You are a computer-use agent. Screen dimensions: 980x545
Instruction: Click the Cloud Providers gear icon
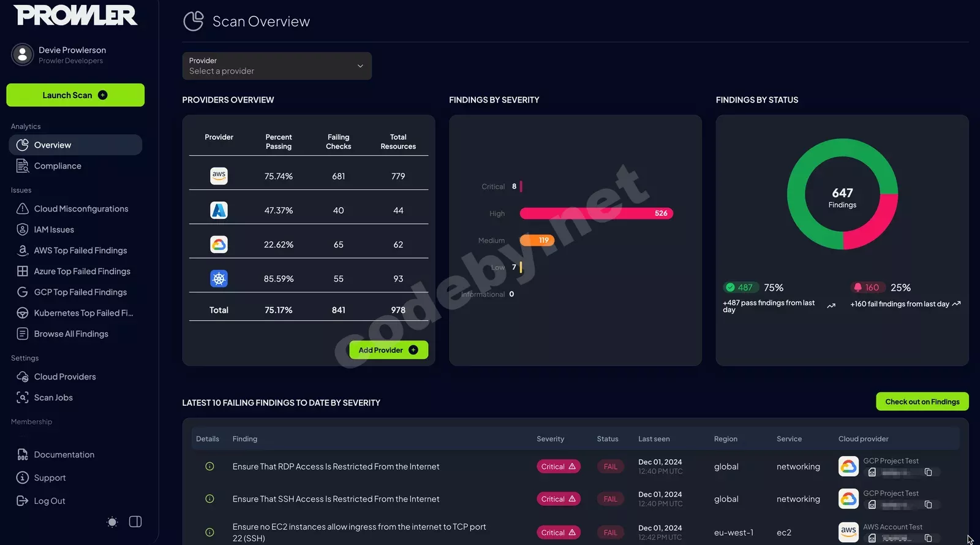(23, 376)
